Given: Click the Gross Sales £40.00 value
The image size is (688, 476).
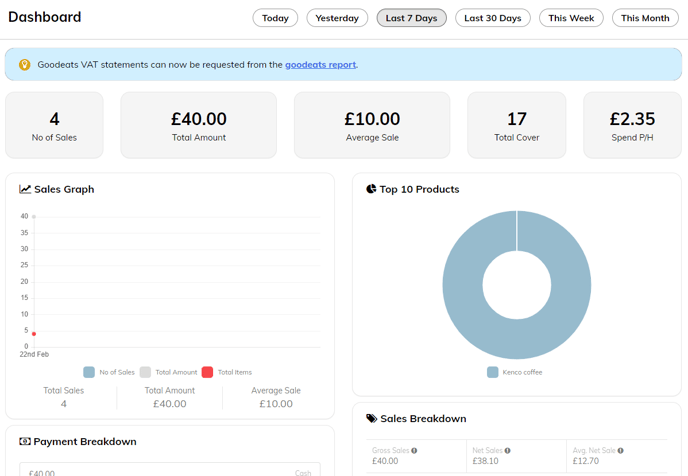Looking at the screenshot, I should (385, 461).
